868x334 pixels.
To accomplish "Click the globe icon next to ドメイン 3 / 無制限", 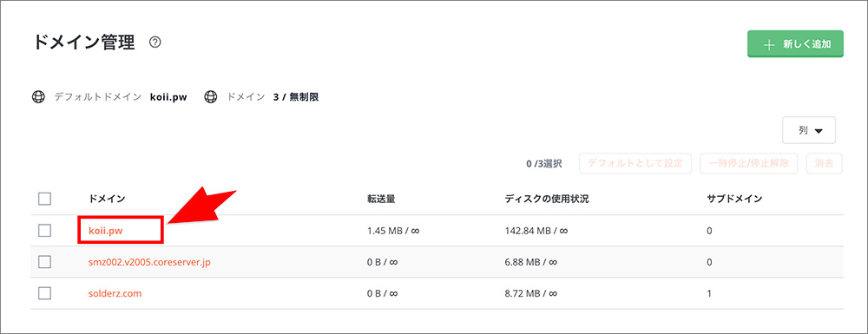I will click(x=210, y=97).
